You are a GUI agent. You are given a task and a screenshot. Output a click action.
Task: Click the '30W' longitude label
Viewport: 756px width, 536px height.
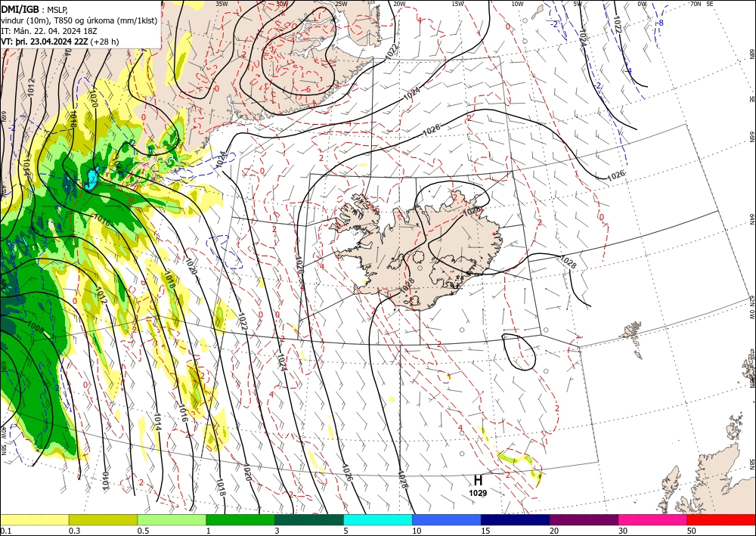[282, 4]
